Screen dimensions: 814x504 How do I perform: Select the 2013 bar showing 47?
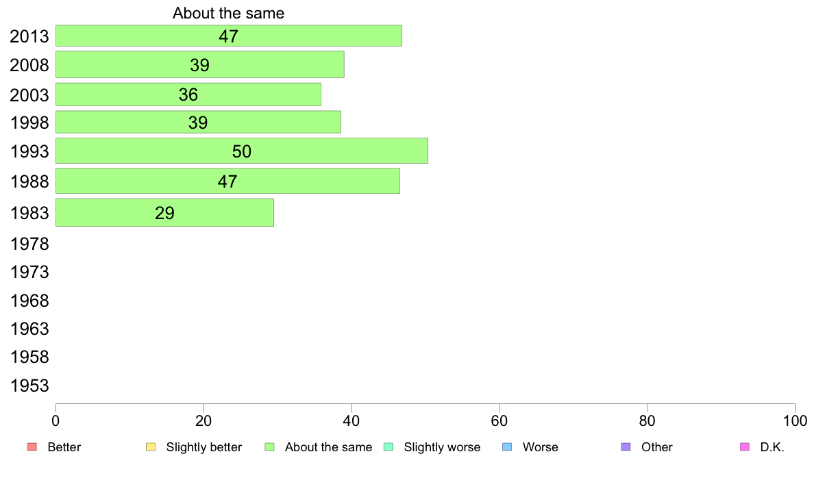(229, 36)
